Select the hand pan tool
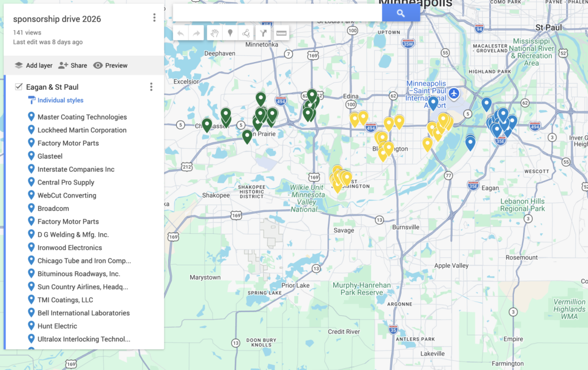The height and width of the screenshot is (370, 588). tap(214, 33)
